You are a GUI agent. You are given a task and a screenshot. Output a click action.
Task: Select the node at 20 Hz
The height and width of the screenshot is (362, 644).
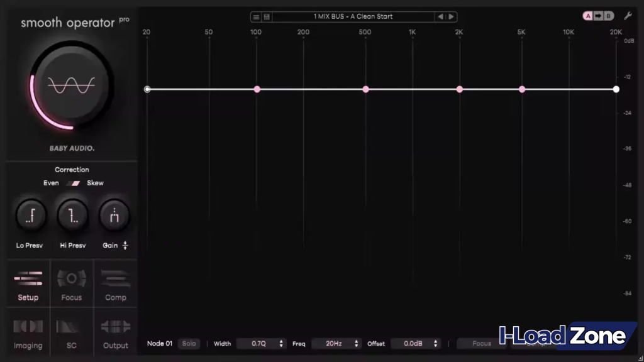[147, 89]
